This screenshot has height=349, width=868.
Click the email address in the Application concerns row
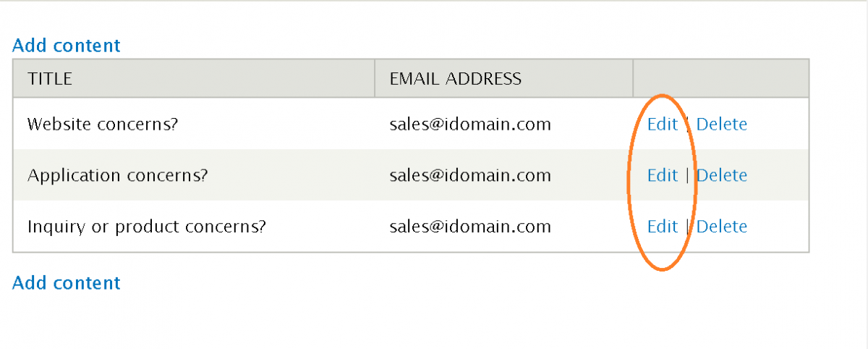pyautogui.click(x=470, y=175)
